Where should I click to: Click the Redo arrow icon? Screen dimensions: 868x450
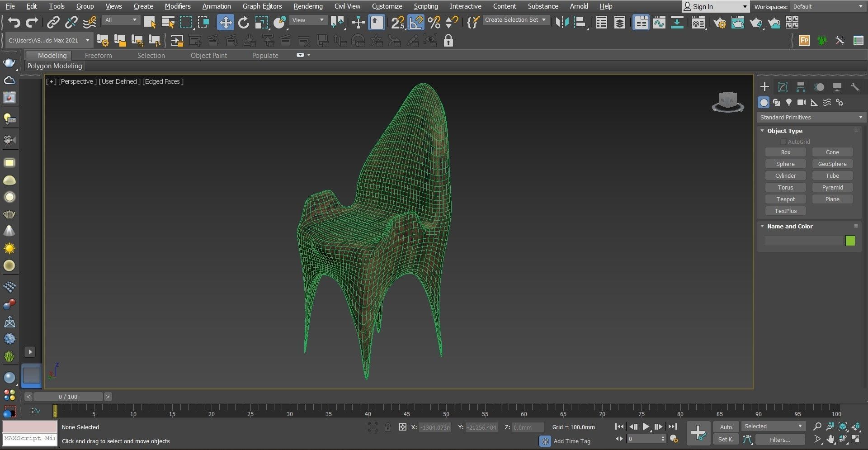tap(32, 22)
